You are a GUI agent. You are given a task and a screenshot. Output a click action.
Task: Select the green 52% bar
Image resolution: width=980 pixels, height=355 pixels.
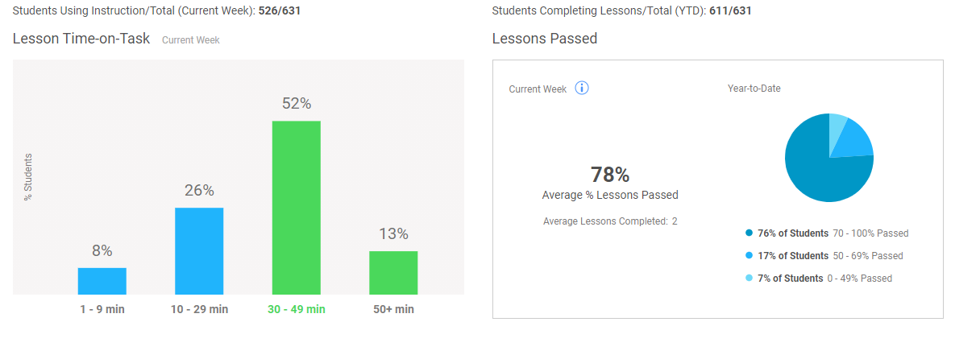297,208
